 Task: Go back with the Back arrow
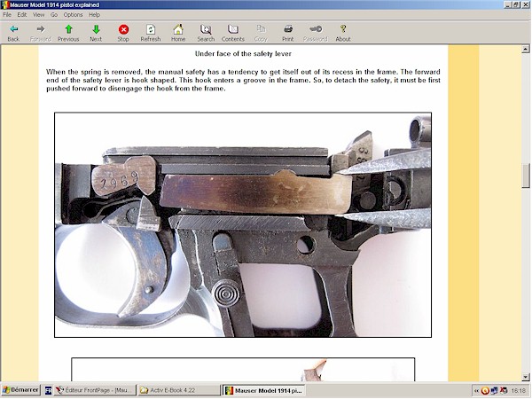[x=13, y=33]
